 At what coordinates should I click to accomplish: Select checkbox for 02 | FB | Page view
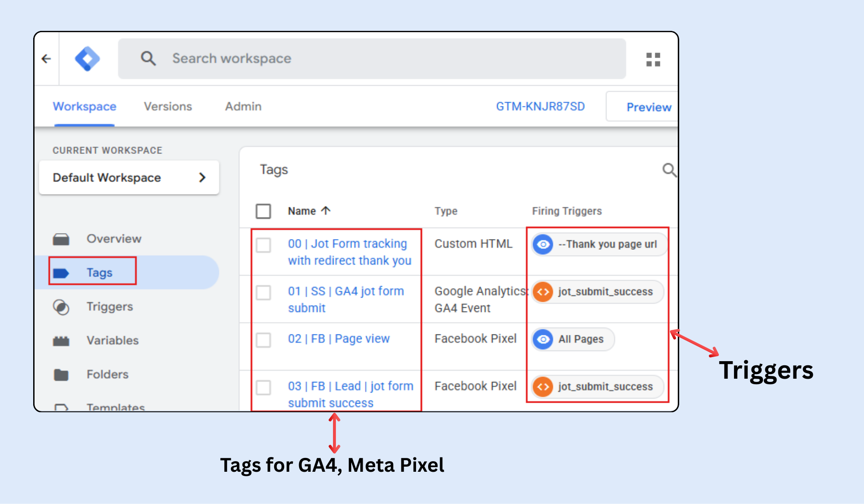(263, 340)
